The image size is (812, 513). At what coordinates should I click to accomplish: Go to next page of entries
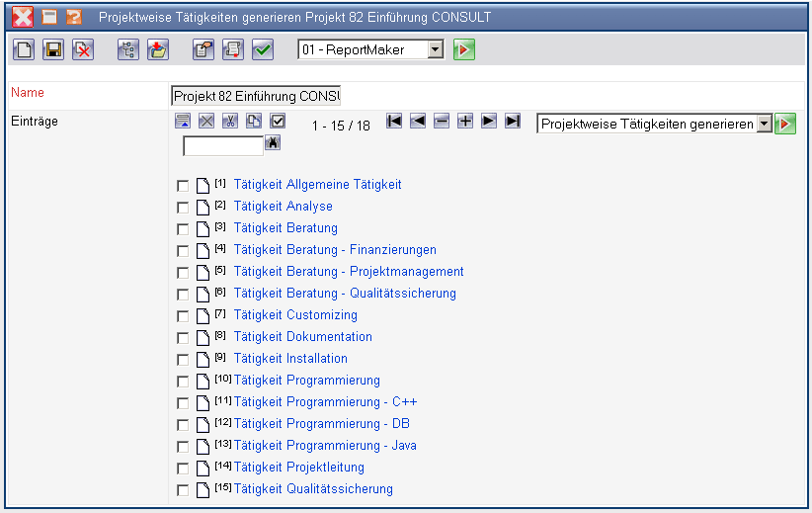(x=489, y=121)
